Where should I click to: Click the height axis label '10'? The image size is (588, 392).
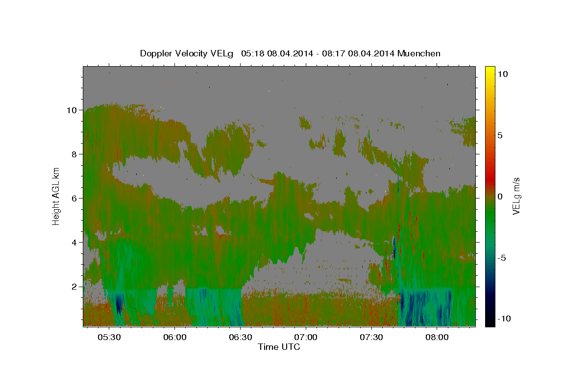(71, 110)
